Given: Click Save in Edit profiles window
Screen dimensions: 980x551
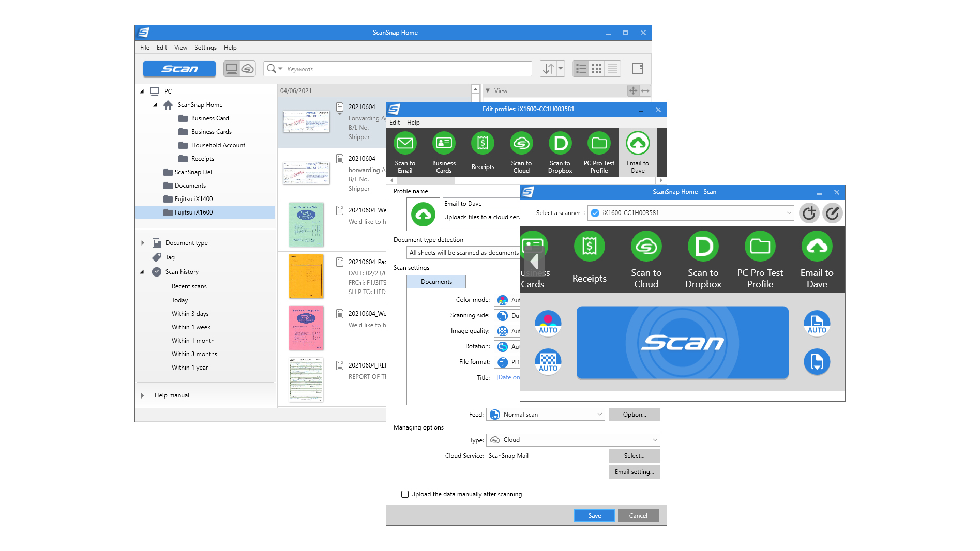Looking at the screenshot, I should click(595, 516).
